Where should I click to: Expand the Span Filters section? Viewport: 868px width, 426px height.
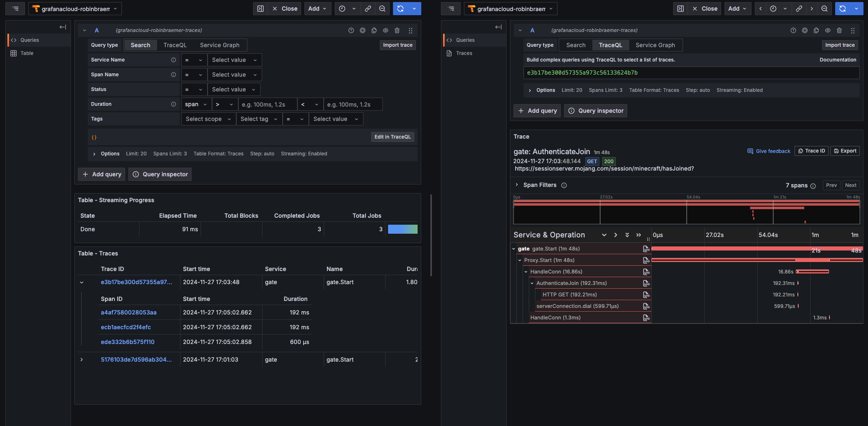(x=517, y=185)
